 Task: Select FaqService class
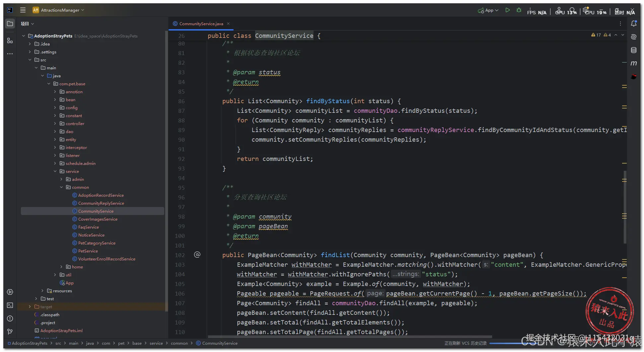(89, 227)
